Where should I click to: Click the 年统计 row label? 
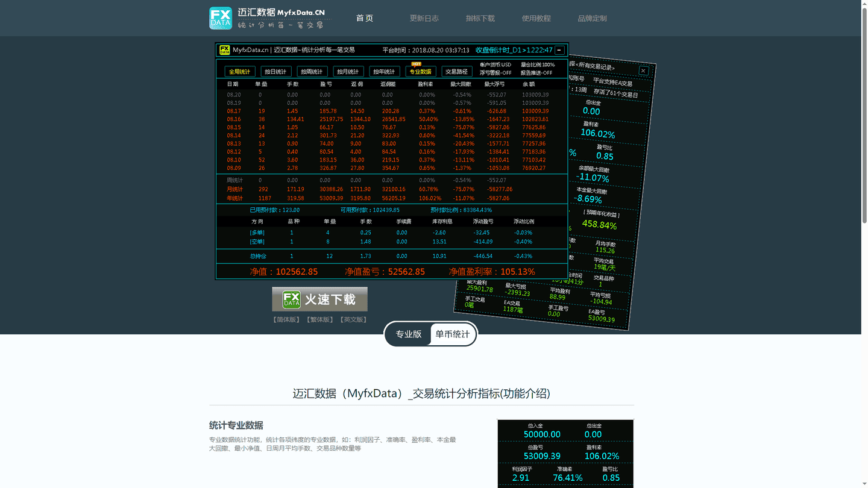235,198
